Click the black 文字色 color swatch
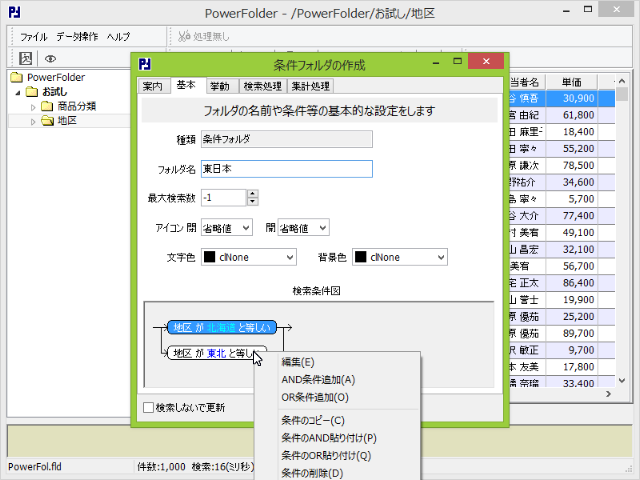 pyautogui.click(x=209, y=257)
